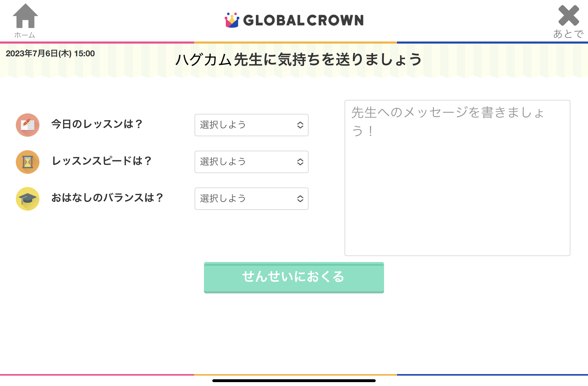Open the レッスンスピードは？ dropdown
Viewport: 588px width, 386px height.
(x=251, y=162)
